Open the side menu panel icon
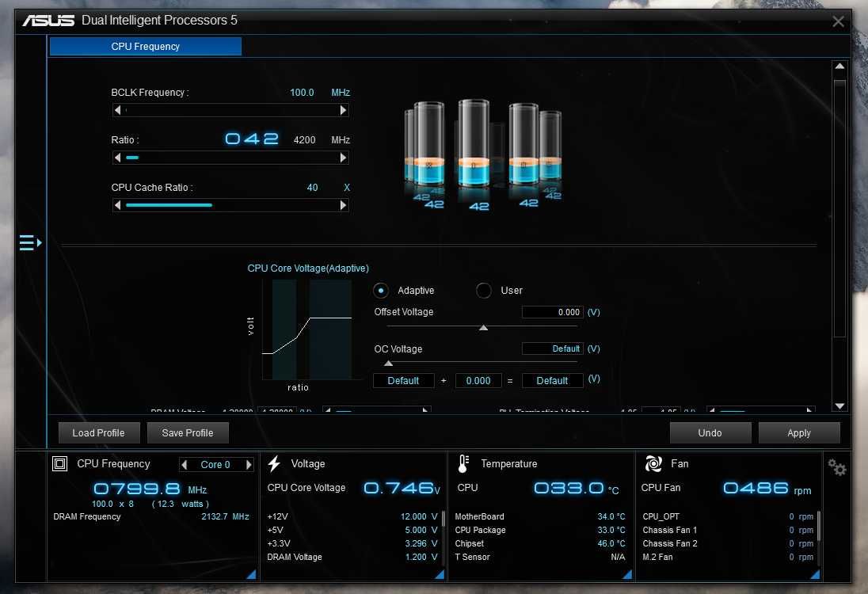This screenshot has width=868, height=594. point(30,242)
